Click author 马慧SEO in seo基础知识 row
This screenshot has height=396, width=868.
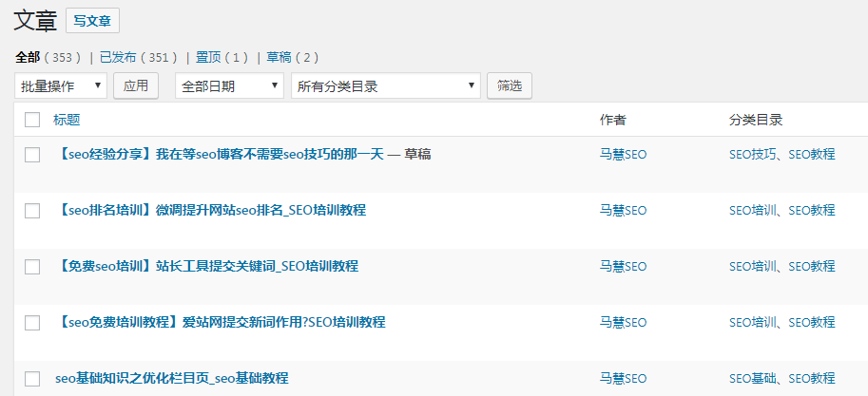pos(623,378)
